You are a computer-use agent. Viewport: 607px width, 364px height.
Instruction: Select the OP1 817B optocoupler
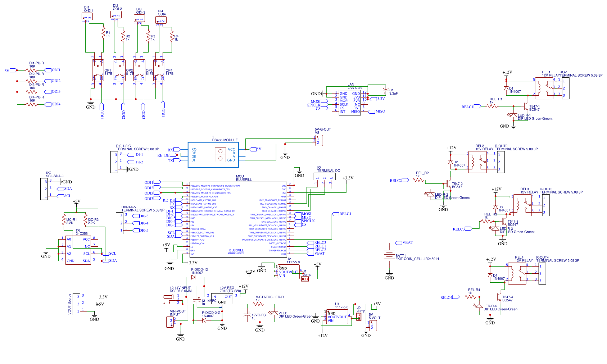[98, 70]
